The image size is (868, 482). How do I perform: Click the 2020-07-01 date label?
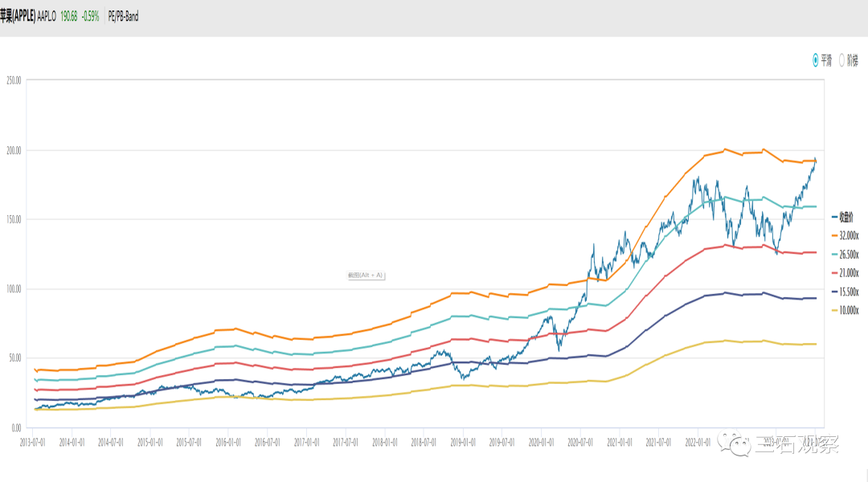tap(580, 443)
